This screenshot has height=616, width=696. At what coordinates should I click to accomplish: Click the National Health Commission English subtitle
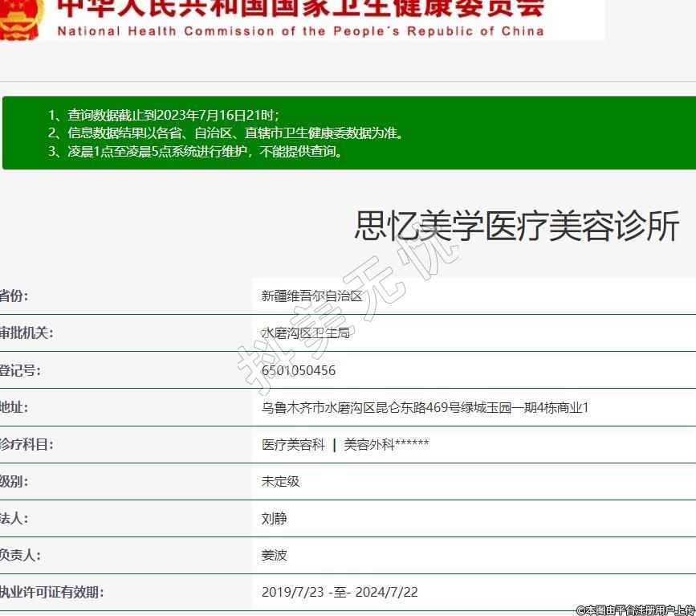coord(300,31)
